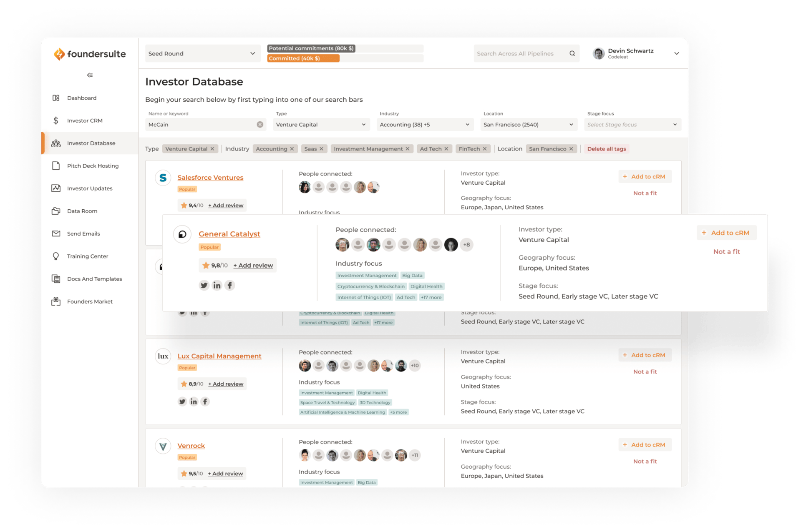This screenshot has width=801, height=532.
Task: Open the General Catalyst link
Action: (229, 234)
